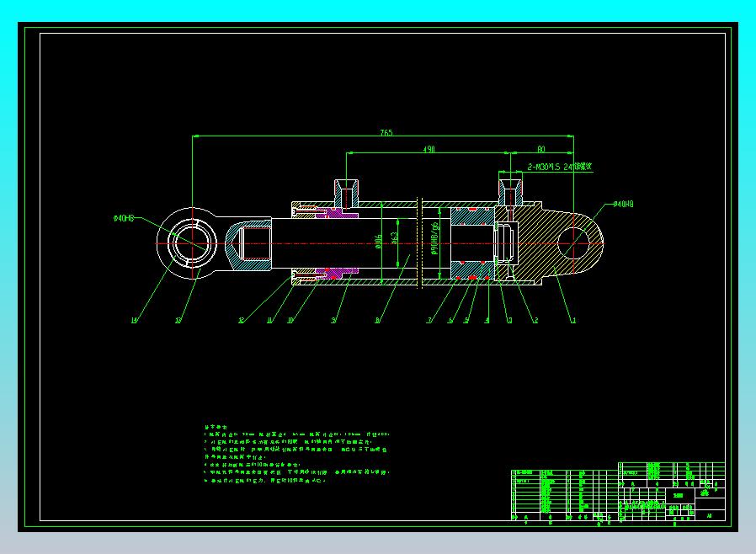Select the left oil port fitting
The height and width of the screenshot is (554, 756).
(347, 192)
